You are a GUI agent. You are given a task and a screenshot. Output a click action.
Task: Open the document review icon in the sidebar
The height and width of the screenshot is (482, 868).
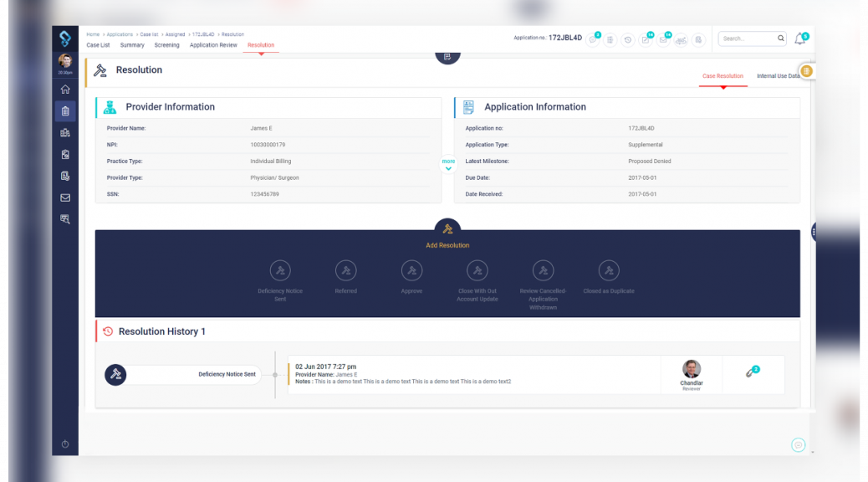[65, 176]
